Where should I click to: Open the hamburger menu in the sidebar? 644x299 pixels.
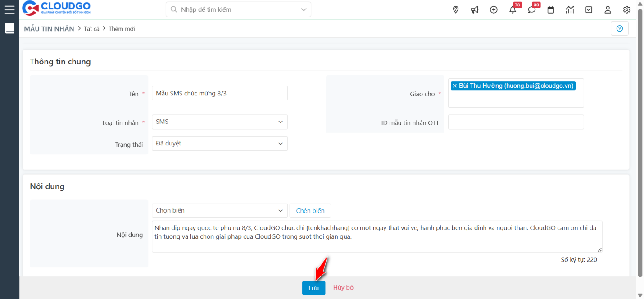pos(9,9)
